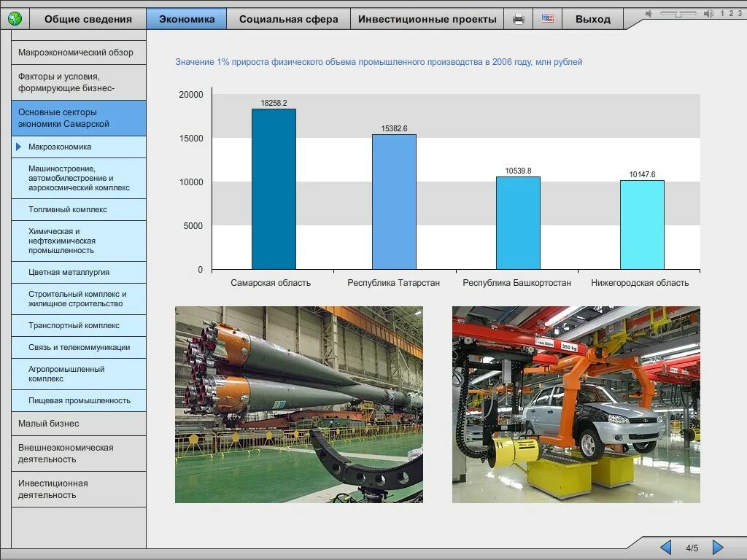Screen dimensions: 747x560
Task: Open Факторы и условия, формирующие бизнес- section
Action: click(79, 82)
